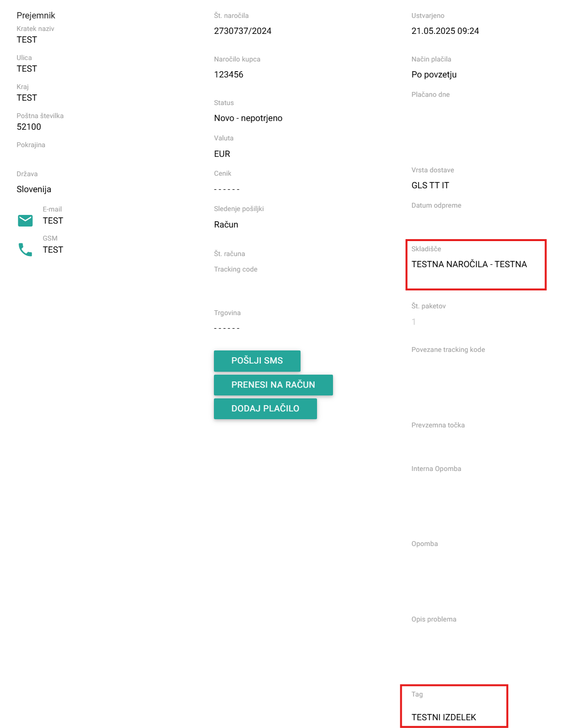Click the GSM phone icon

[25, 250]
